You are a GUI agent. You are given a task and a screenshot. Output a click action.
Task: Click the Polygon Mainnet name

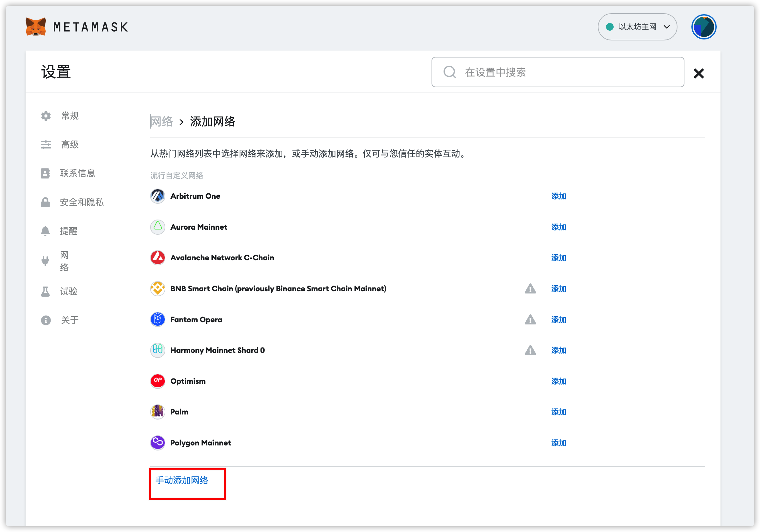[201, 443]
